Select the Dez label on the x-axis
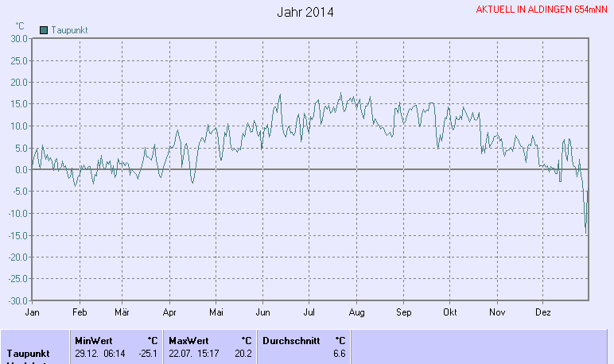Viewport: 614px width, 364px height. coord(544,312)
